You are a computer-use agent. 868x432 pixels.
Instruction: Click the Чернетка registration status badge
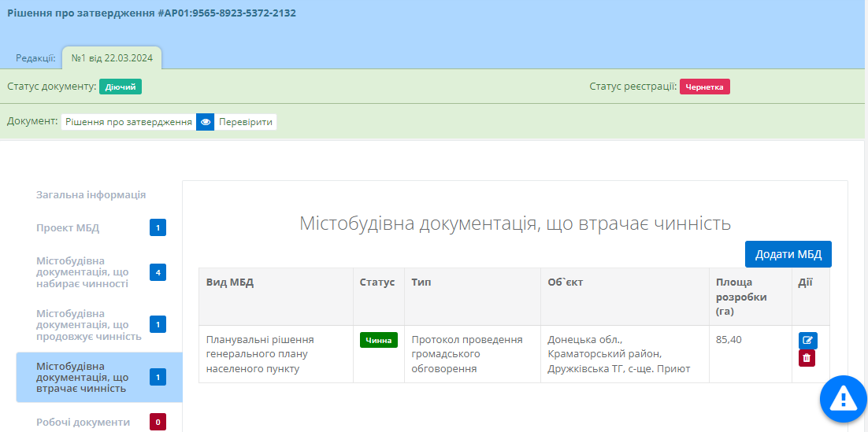click(x=704, y=87)
